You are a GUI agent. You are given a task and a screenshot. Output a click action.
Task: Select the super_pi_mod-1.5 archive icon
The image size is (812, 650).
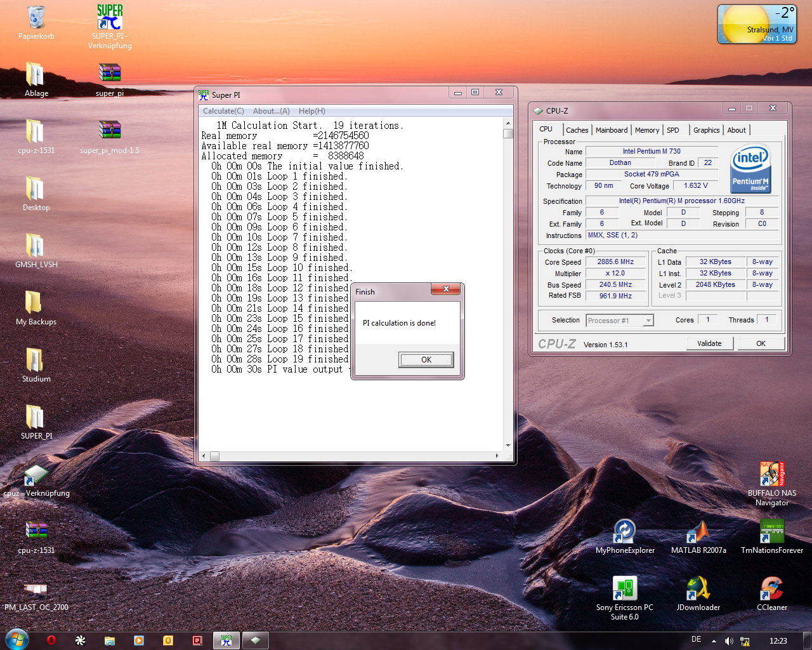pos(110,131)
